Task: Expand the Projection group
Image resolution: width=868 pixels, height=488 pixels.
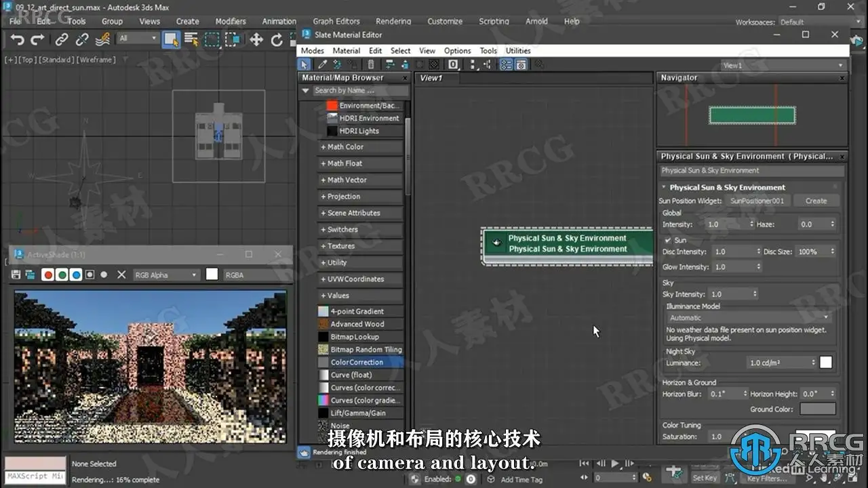Action: [x=360, y=197]
